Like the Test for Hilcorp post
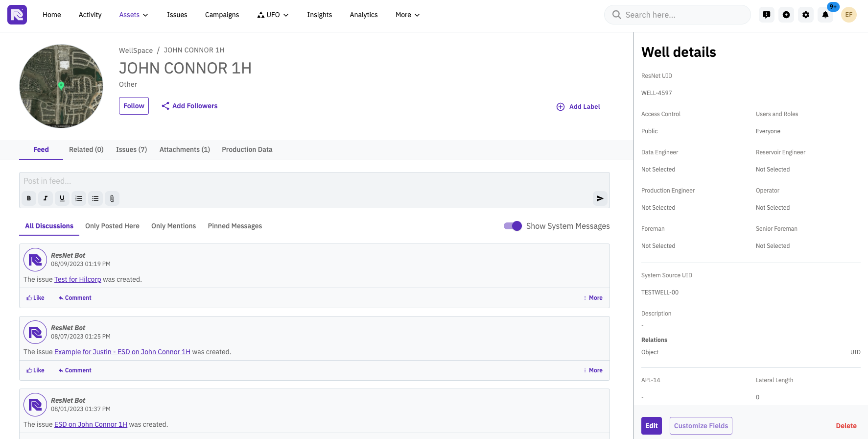 35,298
